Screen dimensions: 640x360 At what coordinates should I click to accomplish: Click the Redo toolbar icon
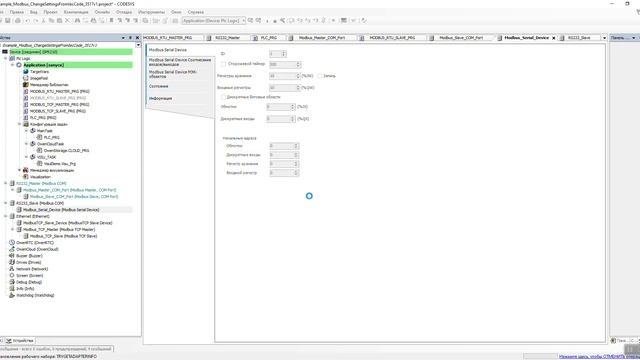point(36,20)
